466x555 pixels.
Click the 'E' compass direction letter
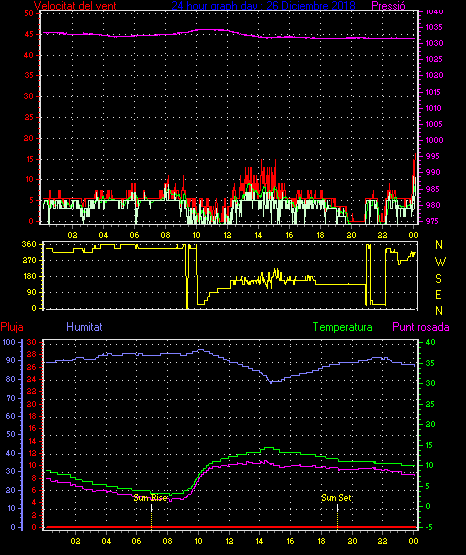[x=438, y=294]
